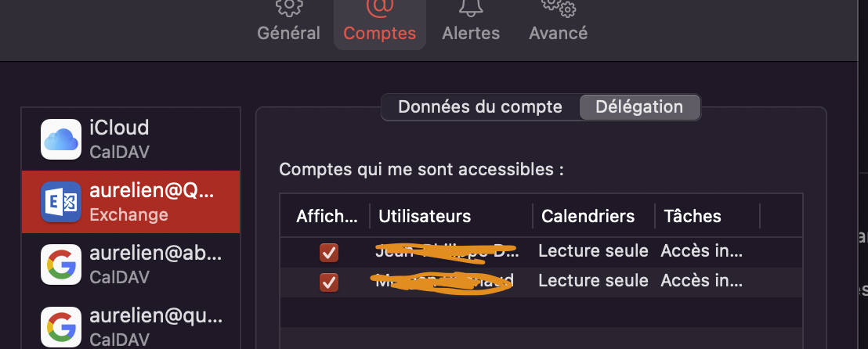
Task: Click the Tâches column header
Action: click(693, 216)
